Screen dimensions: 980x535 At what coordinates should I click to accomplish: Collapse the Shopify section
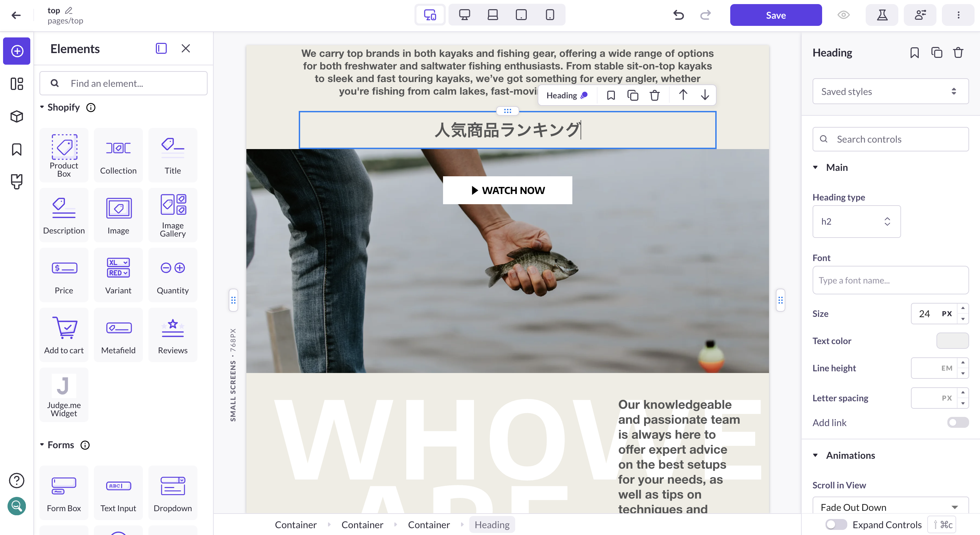pos(42,107)
